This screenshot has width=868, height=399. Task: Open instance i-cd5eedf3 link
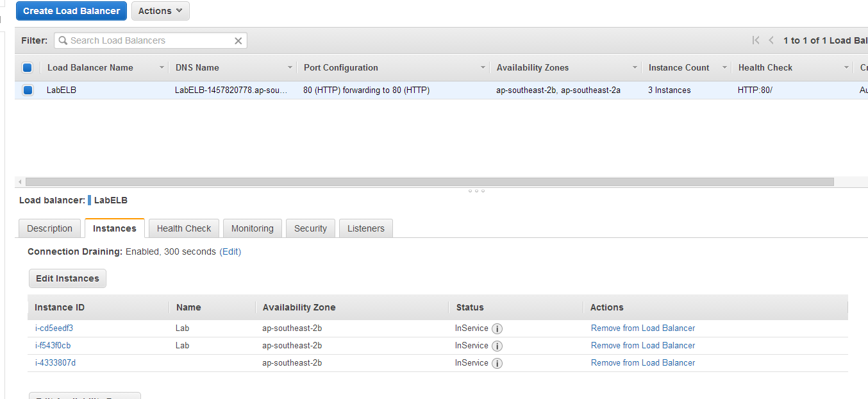[54, 328]
